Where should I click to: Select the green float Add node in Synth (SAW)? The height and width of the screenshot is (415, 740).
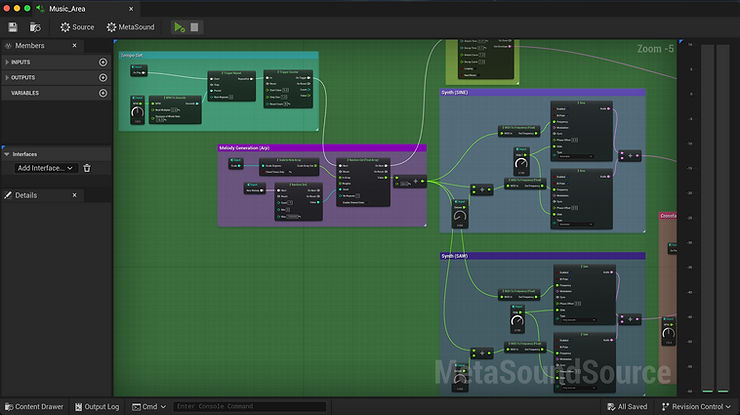tap(482, 353)
